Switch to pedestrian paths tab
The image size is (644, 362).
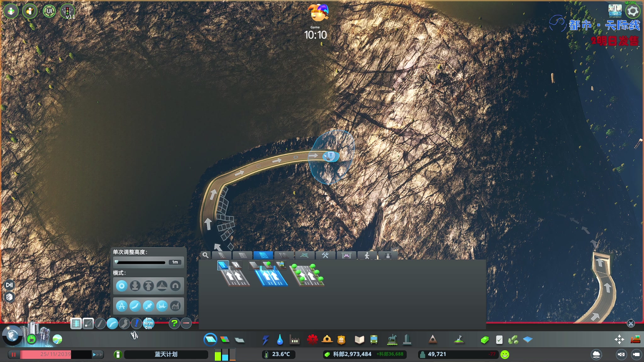coord(367,255)
